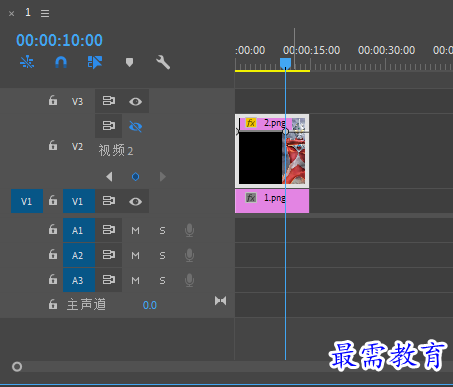Go to next keyframe on V2
Viewport: 453px width, 387px height.
(x=162, y=176)
